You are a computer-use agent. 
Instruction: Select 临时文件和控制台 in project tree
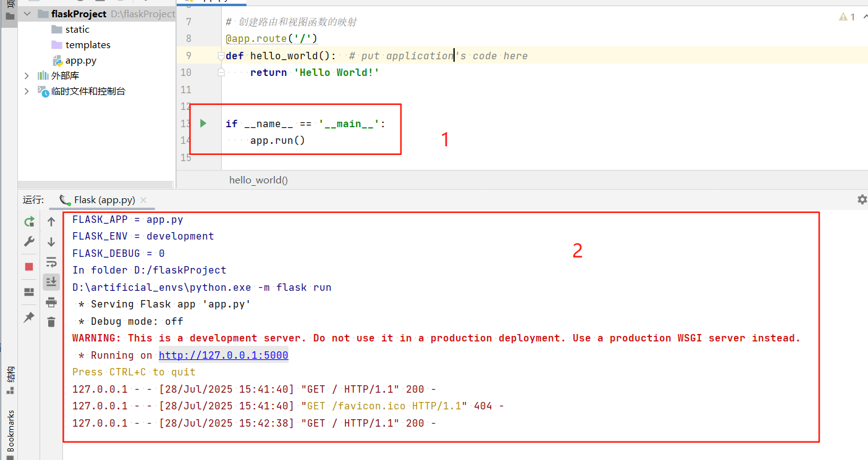(x=88, y=91)
